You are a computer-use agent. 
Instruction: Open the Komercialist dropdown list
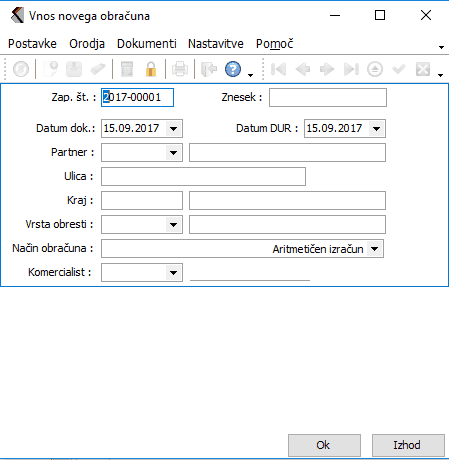[174, 273]
